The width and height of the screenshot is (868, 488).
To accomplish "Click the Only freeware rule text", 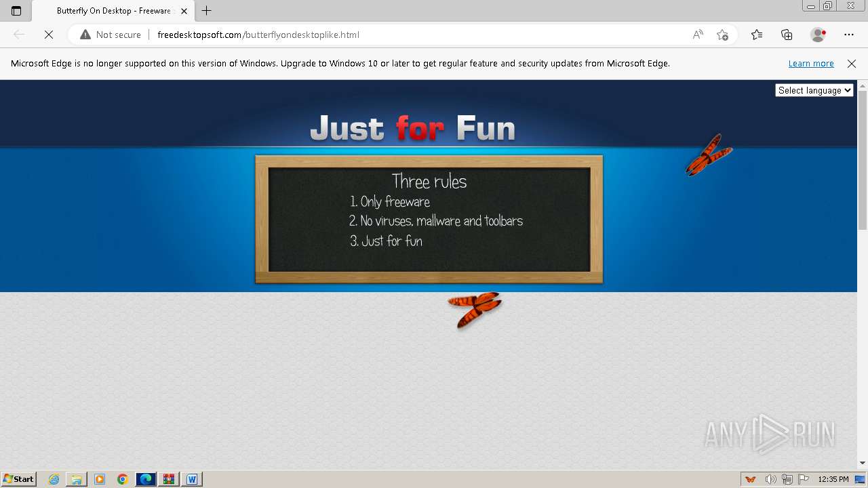I will (x=390, y=201).
